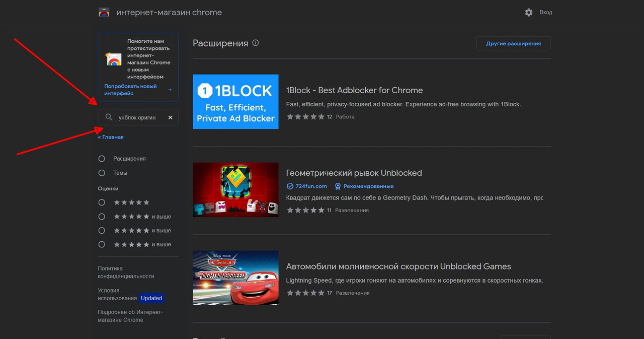Go back via the « Главная link

[111, 137]
